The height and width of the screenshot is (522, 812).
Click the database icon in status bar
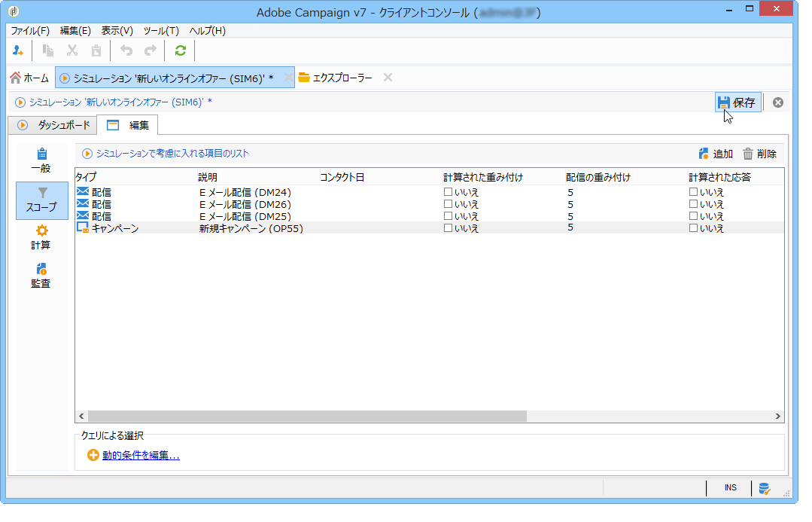click(765, 488)
